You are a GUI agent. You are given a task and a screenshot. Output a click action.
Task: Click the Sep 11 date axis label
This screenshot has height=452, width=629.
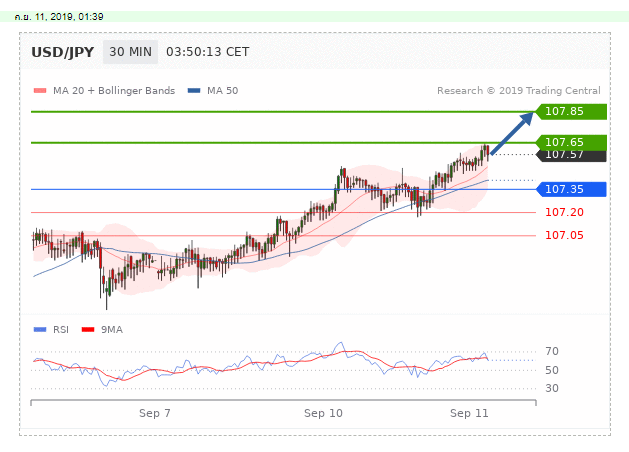tap(469, 413)
